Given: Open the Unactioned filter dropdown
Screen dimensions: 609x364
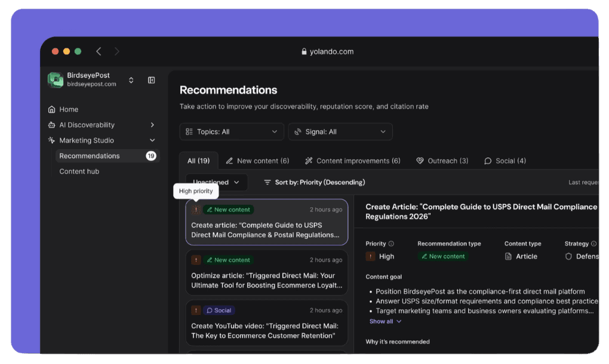Looking at the screenshot, I should [217, 182].
